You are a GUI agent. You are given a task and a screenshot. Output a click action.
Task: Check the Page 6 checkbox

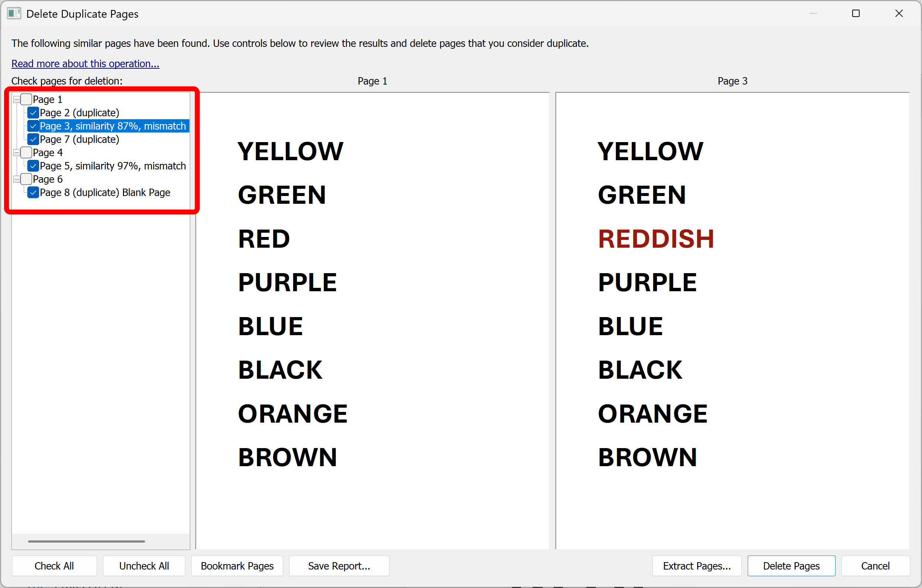pyautogui.click(x=26, y=179)
